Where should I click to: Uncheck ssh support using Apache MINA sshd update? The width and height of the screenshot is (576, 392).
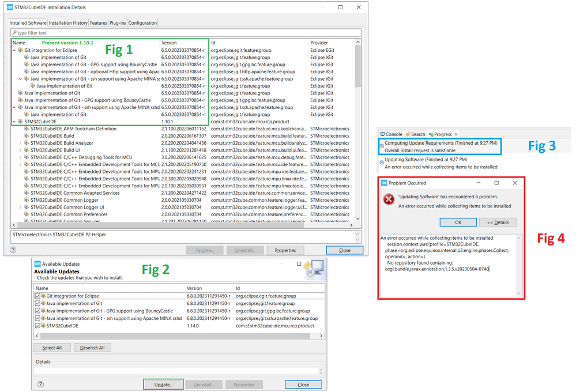[37, 318]
